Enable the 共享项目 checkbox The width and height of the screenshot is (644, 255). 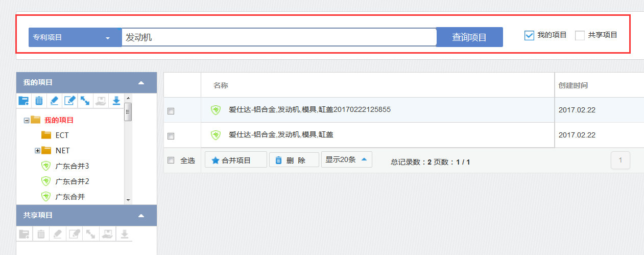[x=580, y=35]
